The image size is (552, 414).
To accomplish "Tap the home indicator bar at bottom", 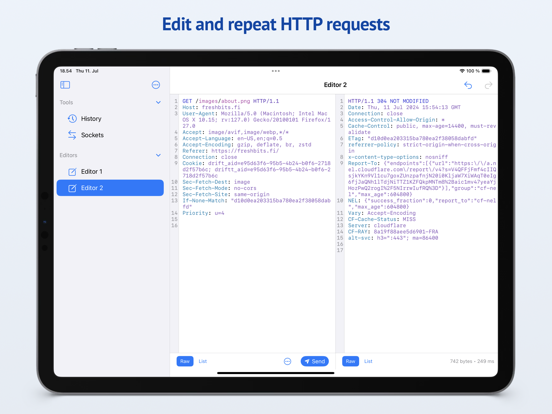I will [276, 373].
